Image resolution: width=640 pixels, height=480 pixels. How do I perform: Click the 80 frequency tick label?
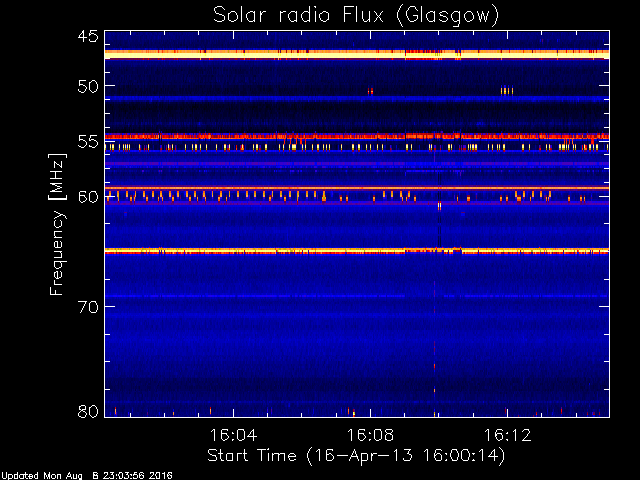pos(88,411)
